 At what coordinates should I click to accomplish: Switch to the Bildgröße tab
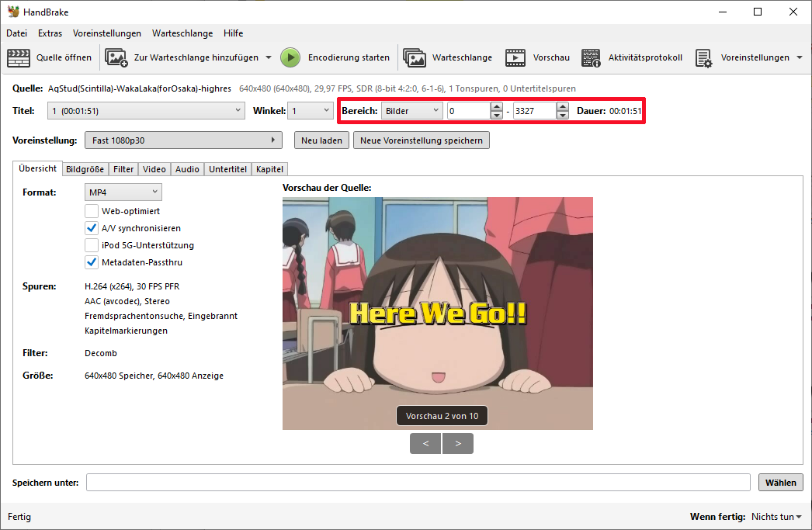[85, 169]
